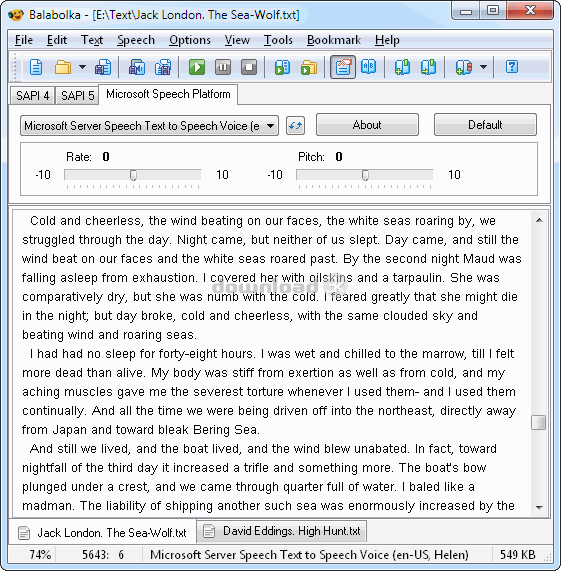Open a file with the folder icon
The image size is (561, 571).
(63, 67)
